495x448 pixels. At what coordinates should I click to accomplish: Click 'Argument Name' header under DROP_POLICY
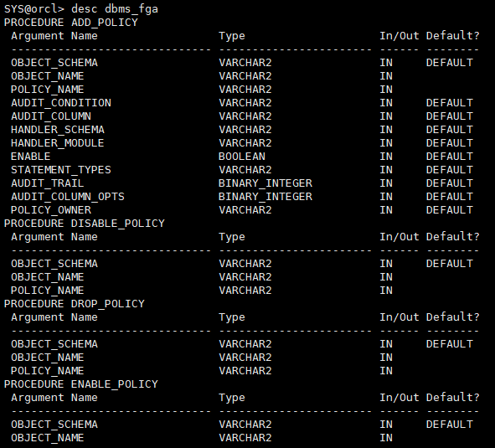pyautogui.click(x=54, y=317)
